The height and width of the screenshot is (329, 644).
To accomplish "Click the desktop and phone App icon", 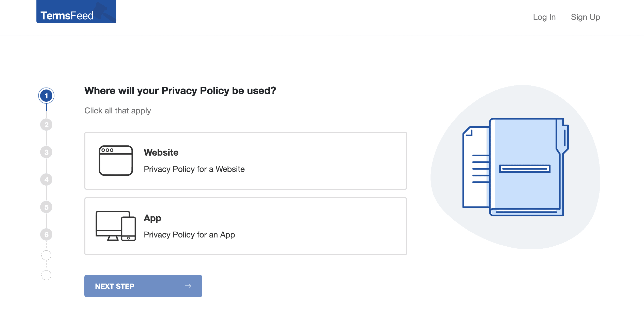I will (116, 226).
